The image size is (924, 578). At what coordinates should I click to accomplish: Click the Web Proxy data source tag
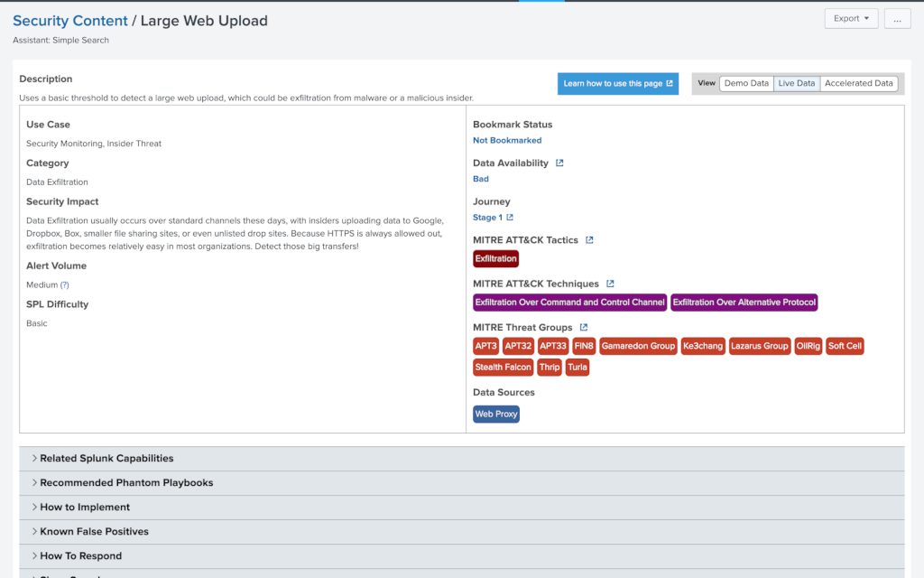coord(496,414)
